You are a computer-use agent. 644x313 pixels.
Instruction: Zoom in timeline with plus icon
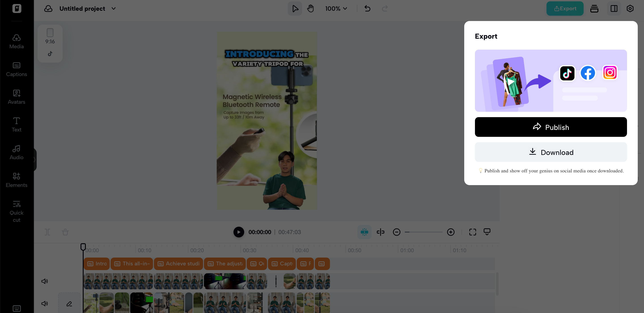coord(451,232)
